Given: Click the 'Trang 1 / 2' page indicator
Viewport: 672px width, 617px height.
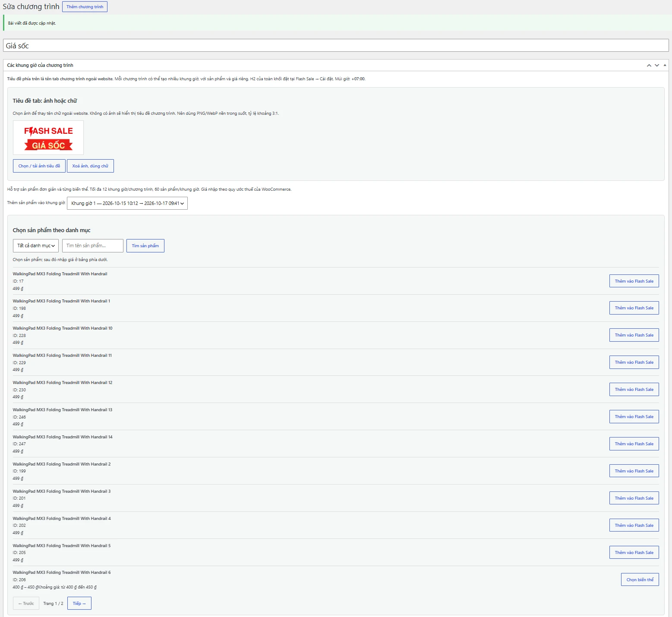Looking at the screenshot, I should point(53,604).
